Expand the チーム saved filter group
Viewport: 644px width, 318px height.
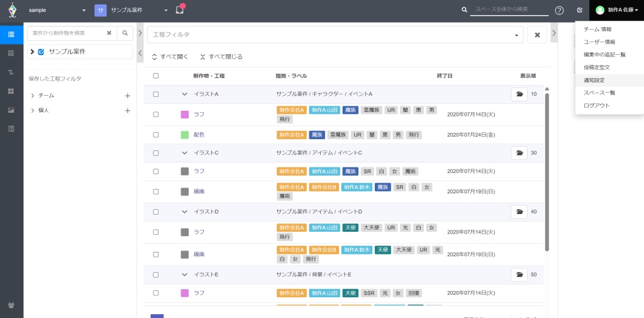(x=33, y=96)
